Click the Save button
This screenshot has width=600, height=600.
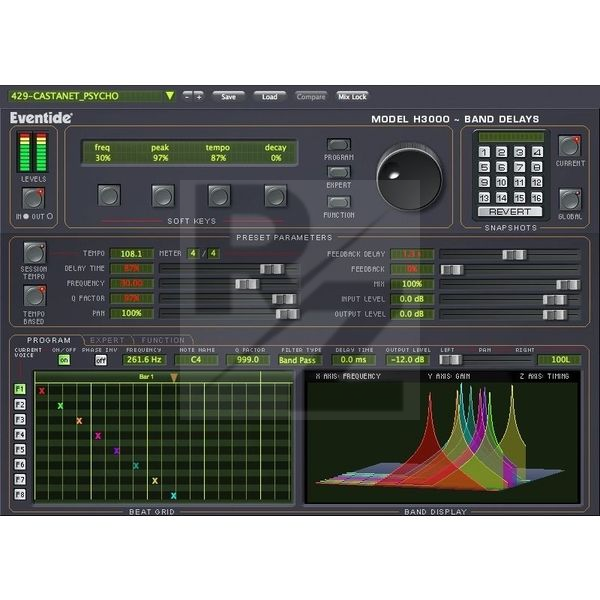228,96
